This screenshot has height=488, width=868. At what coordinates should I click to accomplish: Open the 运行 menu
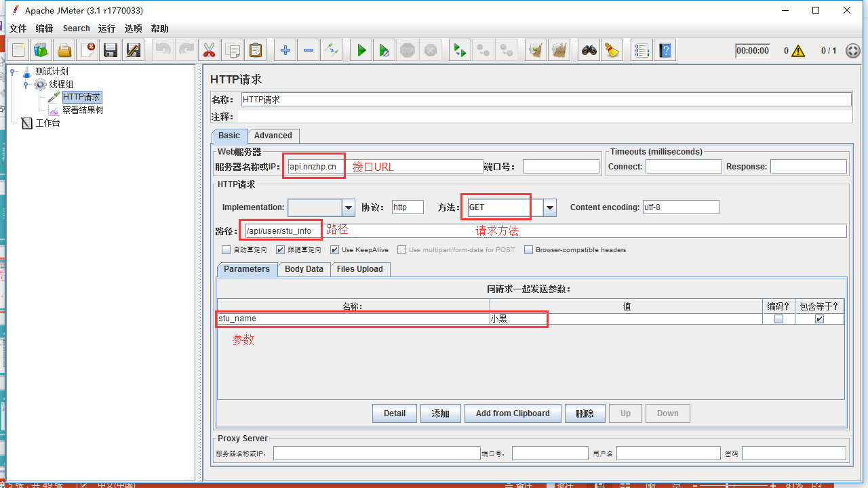(106, 28)
